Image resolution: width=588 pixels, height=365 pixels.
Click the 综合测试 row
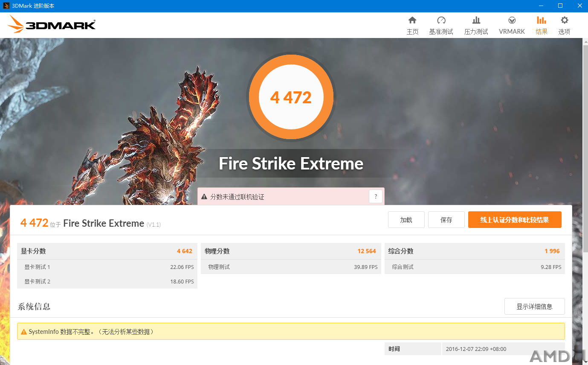475,267
